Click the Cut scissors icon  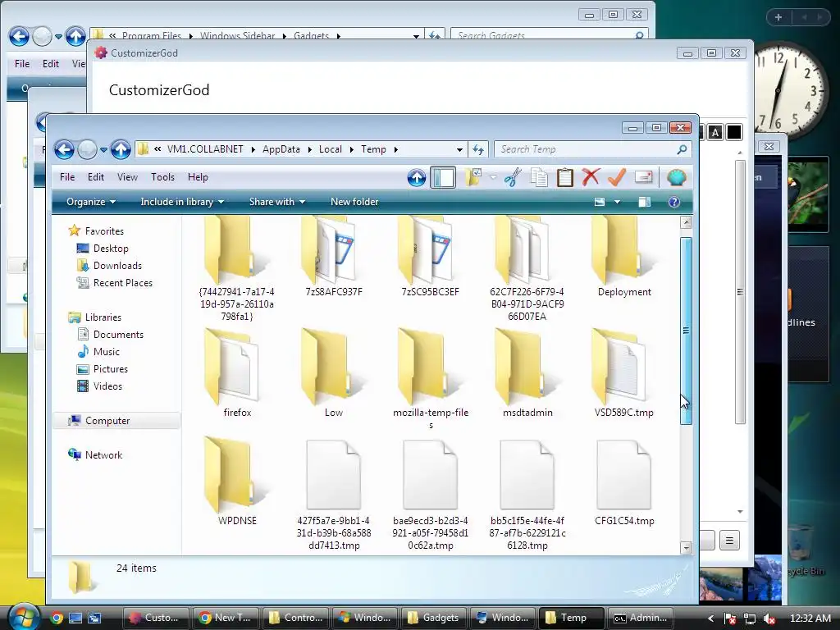point(513,177)
